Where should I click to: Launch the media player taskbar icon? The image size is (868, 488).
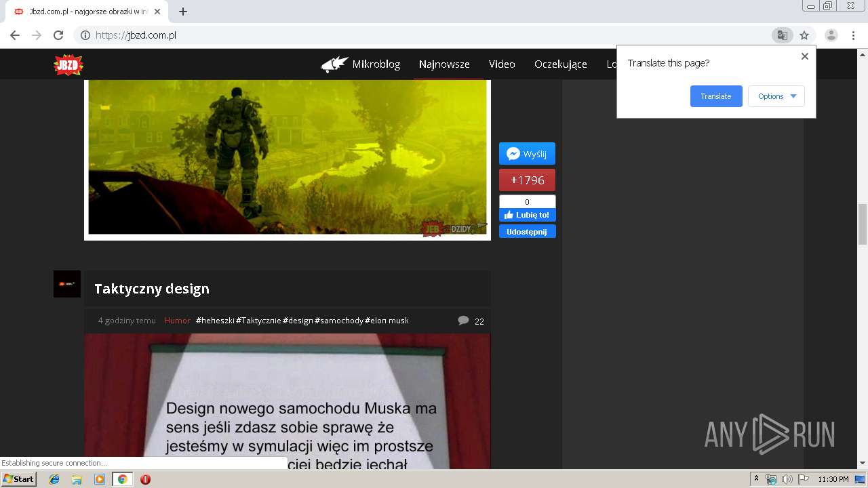coord(100,479)
